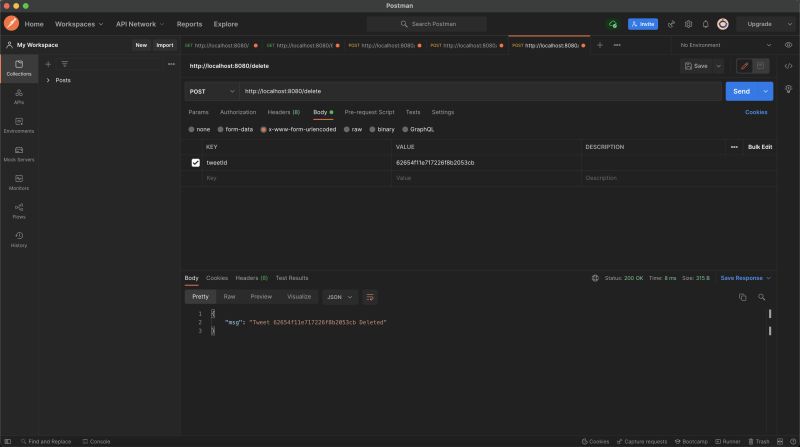The image size is (800, 447).
Task: Select the binary body type radio
Action: click(x=372, y=130)
